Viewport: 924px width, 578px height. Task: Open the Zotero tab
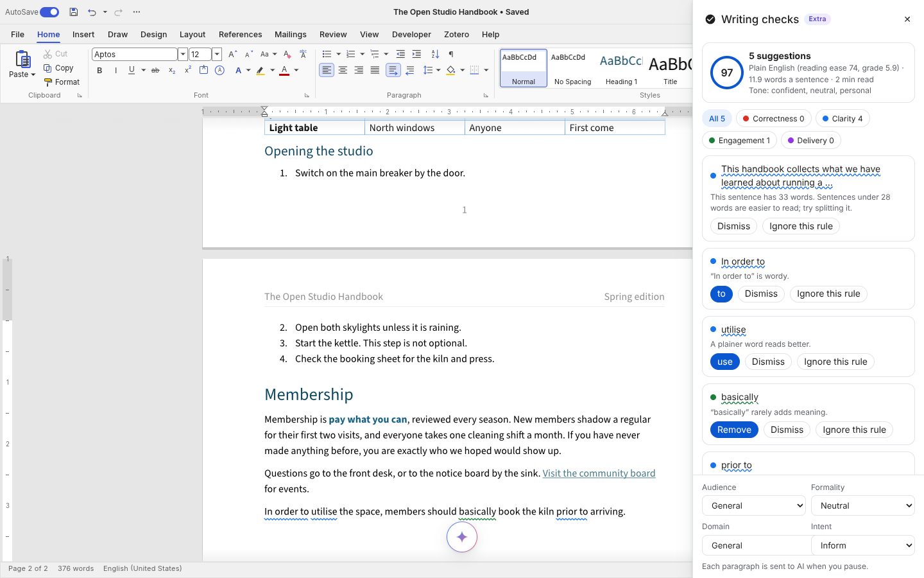click(x=456, y=35)
